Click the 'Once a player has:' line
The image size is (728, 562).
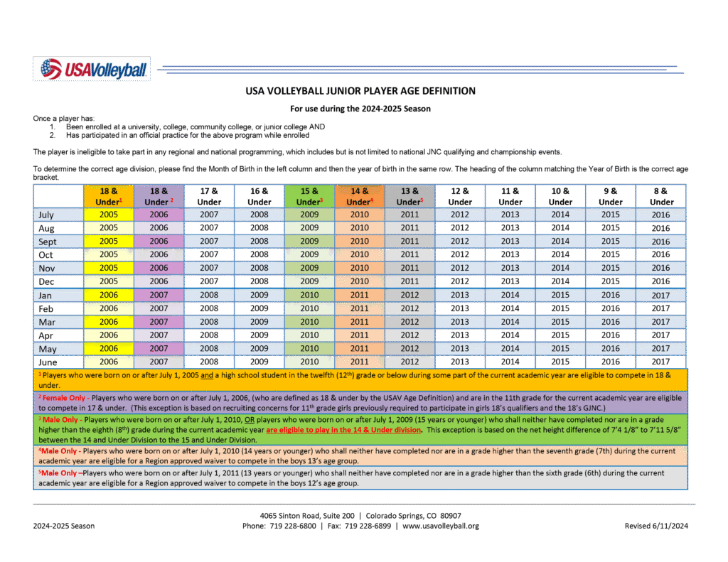pos(63,119)
